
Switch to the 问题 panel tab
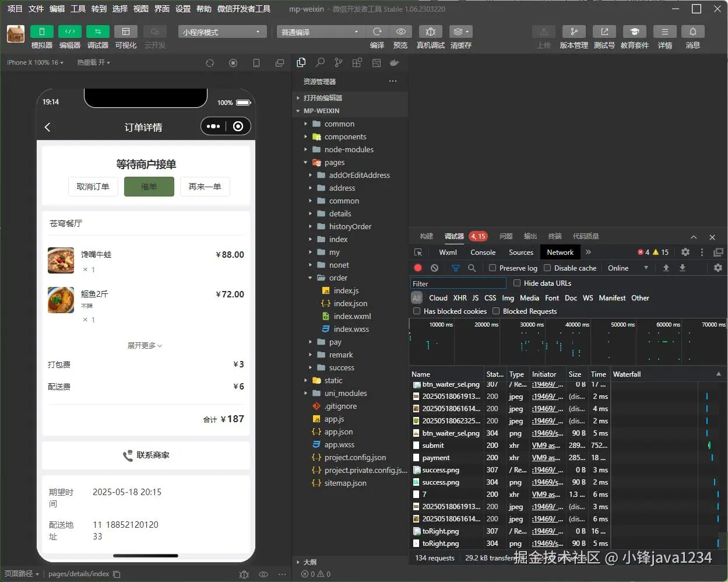click(506, 236)
